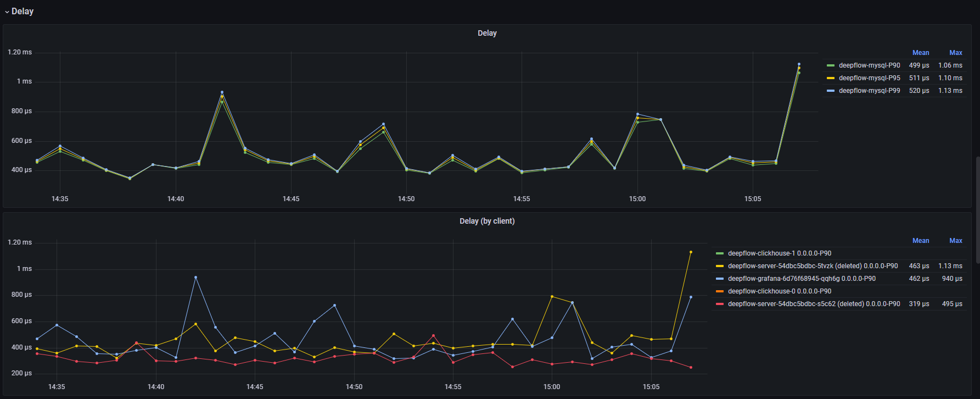The image size is (980, 399).
Task: Open yellow color swatch for deepflow-mysql-P95
Action: coord(831,78)
